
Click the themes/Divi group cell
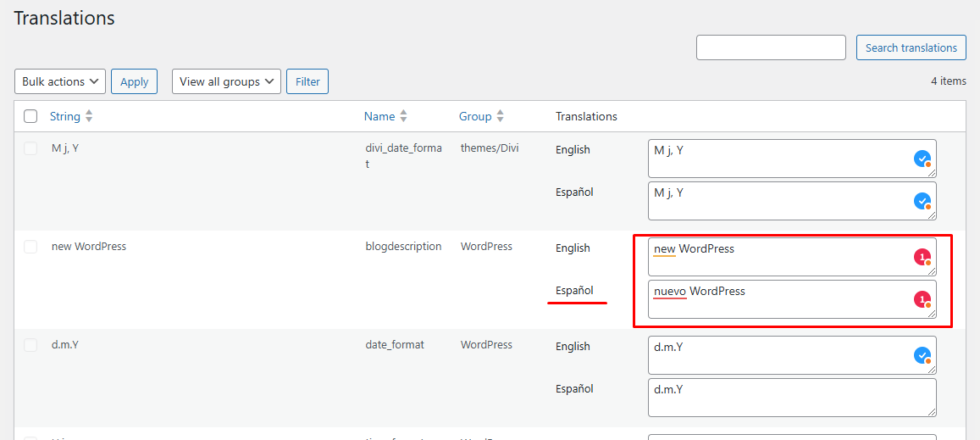[490, 148]
